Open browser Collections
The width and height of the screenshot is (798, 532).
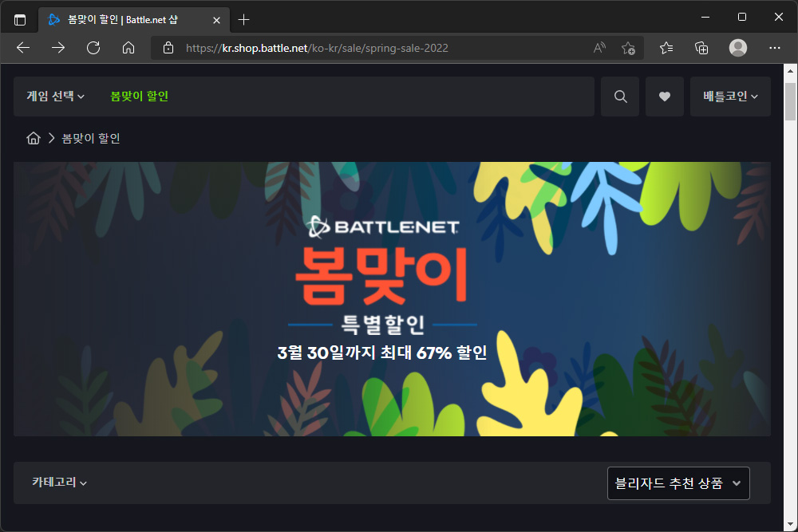point(701,48)
